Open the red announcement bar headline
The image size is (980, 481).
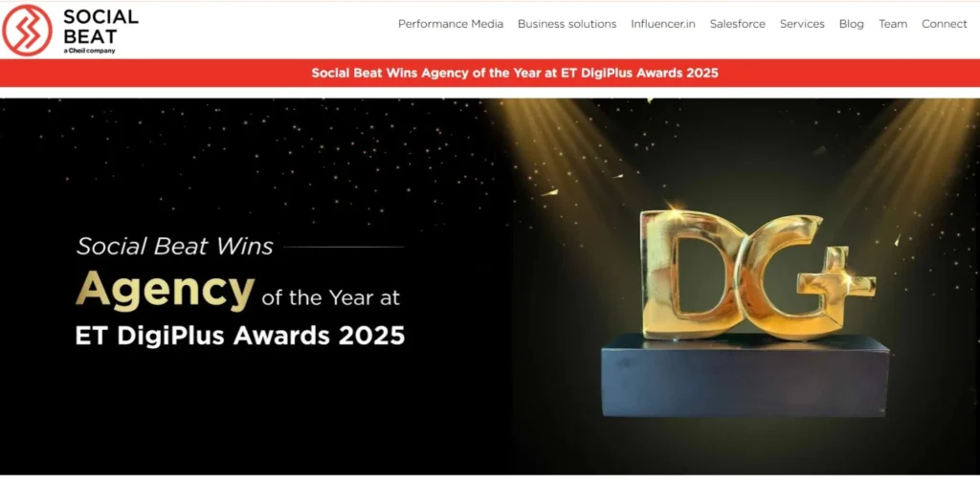click(x=514, y=73)
